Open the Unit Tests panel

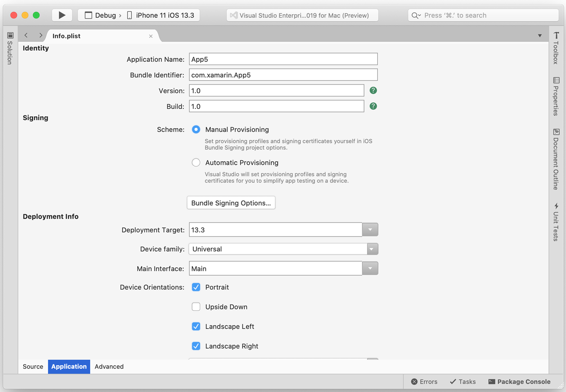556,222
